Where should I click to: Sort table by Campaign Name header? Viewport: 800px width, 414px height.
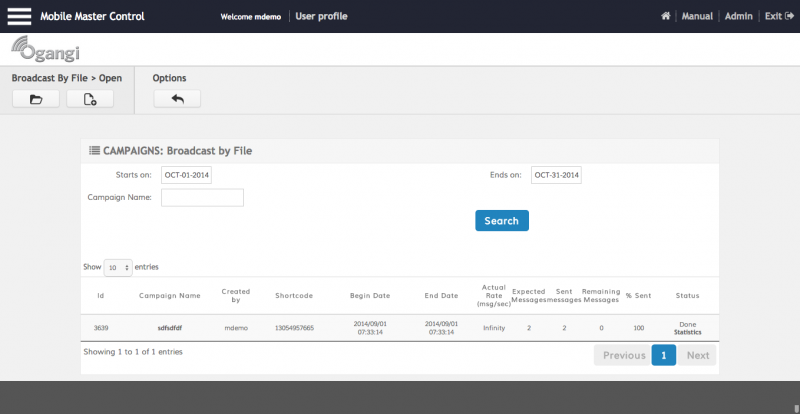coord(170,296)
